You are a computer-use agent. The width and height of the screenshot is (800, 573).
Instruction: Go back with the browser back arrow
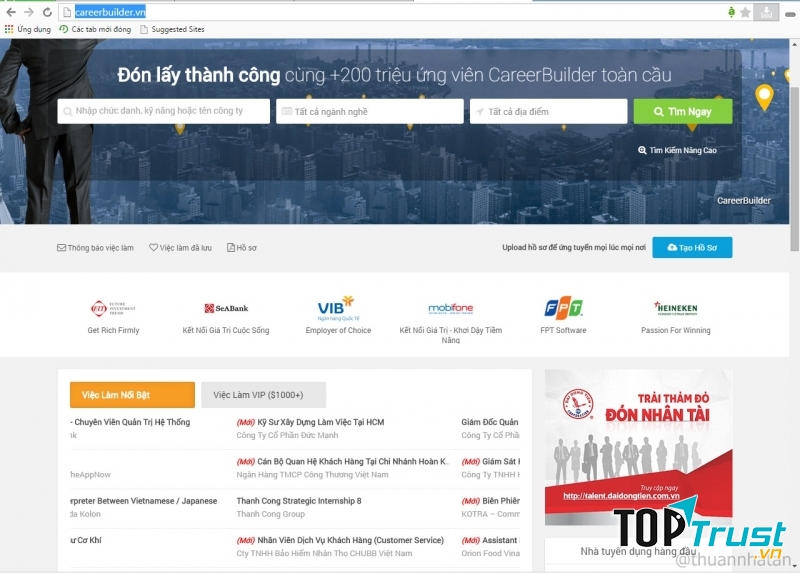tap(11, 12)
